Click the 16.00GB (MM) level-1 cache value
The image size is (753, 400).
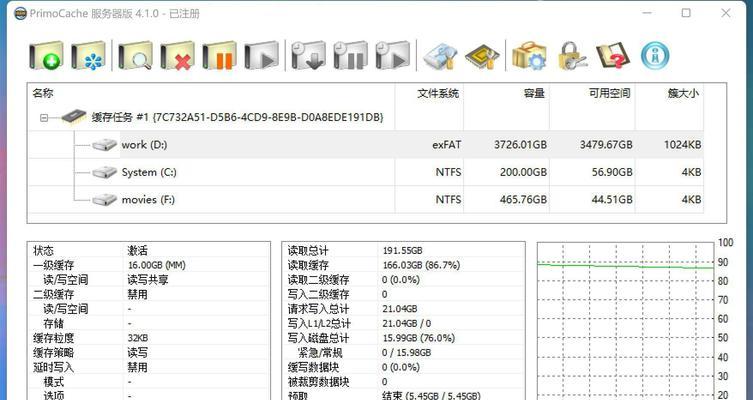click(x=157, y=265)
